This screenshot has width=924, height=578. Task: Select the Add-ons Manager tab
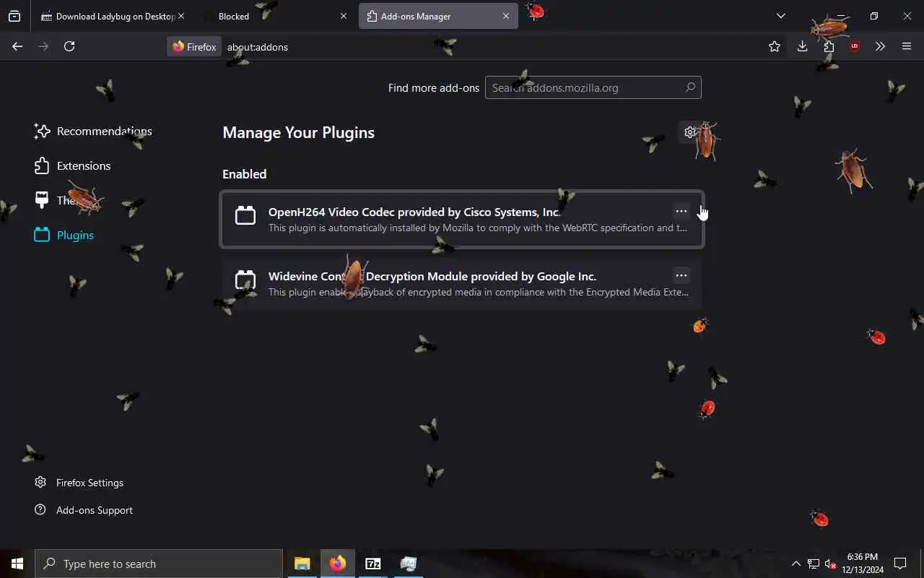438,16
